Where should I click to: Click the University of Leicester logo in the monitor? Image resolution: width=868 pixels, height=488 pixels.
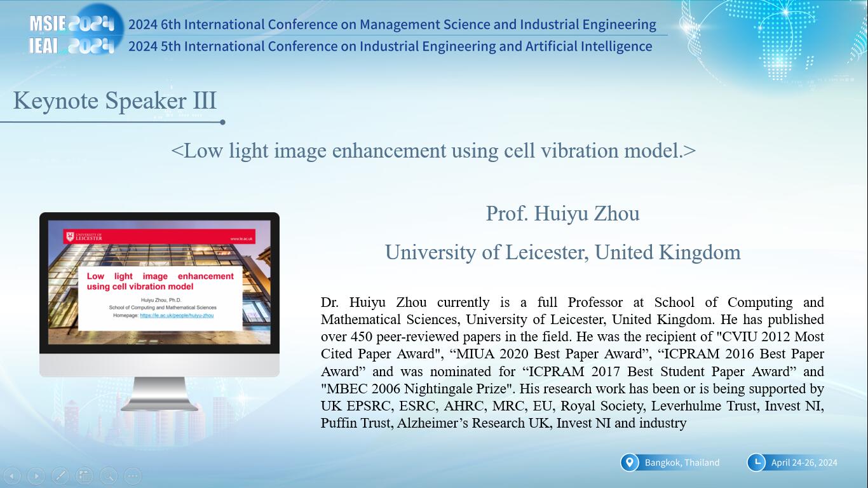click(84, 237)
